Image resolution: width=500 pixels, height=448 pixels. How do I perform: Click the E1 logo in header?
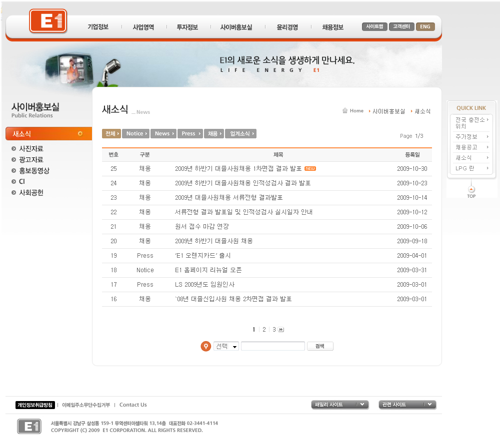tap(48, 21)
